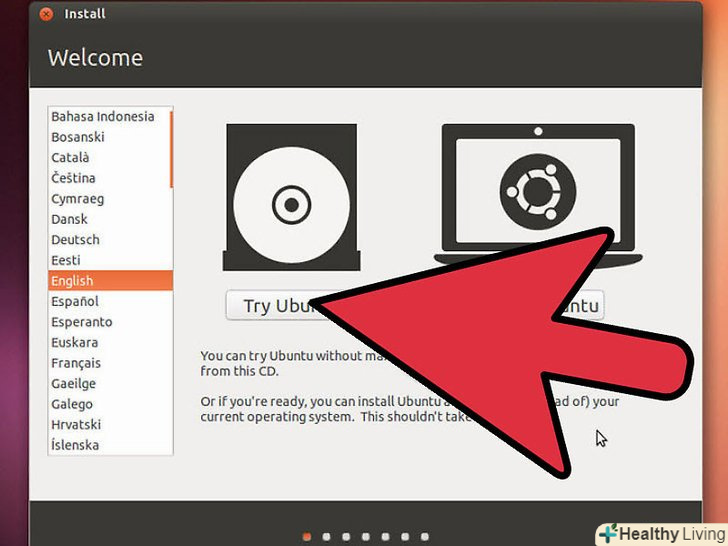Select Esperanto in the language list

(110, 322)
